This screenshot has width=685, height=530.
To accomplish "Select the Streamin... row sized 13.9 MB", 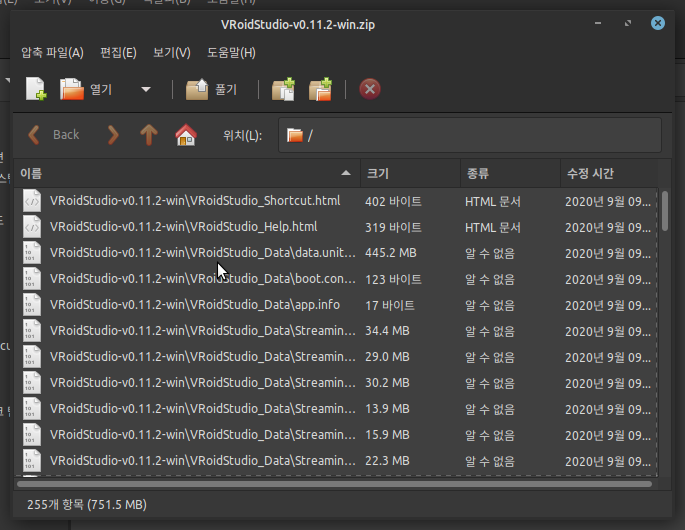I will (336, 409).
